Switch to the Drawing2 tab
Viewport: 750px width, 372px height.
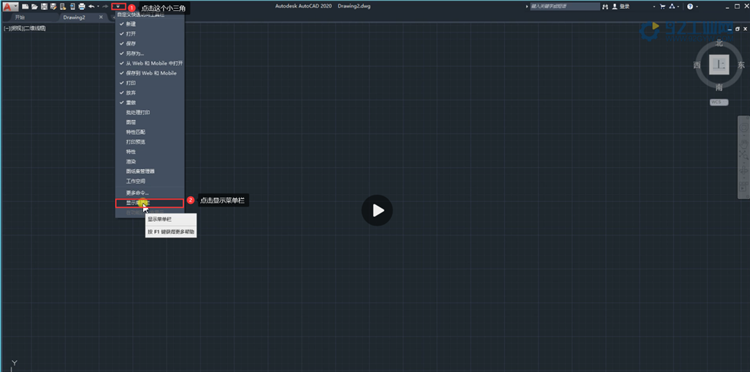(x=74, y=17)
